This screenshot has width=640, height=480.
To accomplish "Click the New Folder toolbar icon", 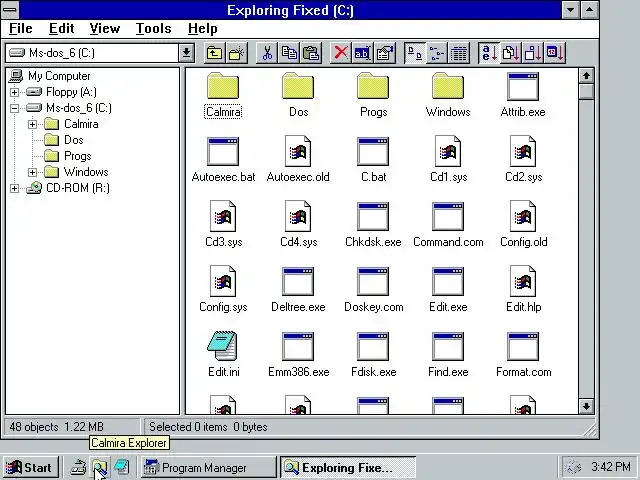I will pyautogui.click(x=237, y=53).
